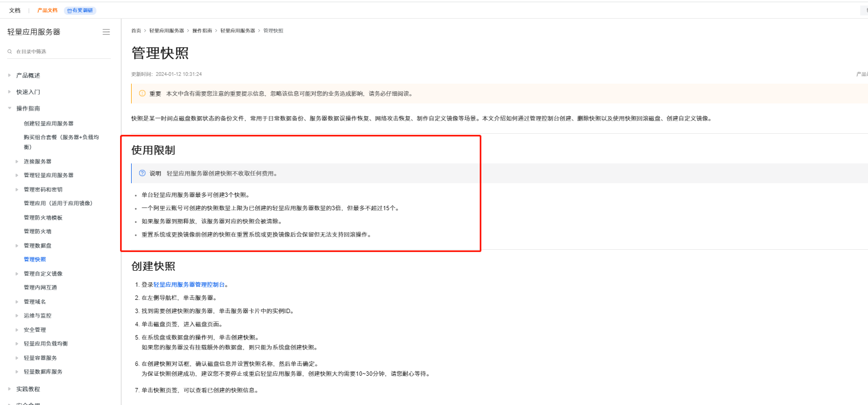Click the blue help icon beside 说明

pyautogui.click(x=142, y=173)
